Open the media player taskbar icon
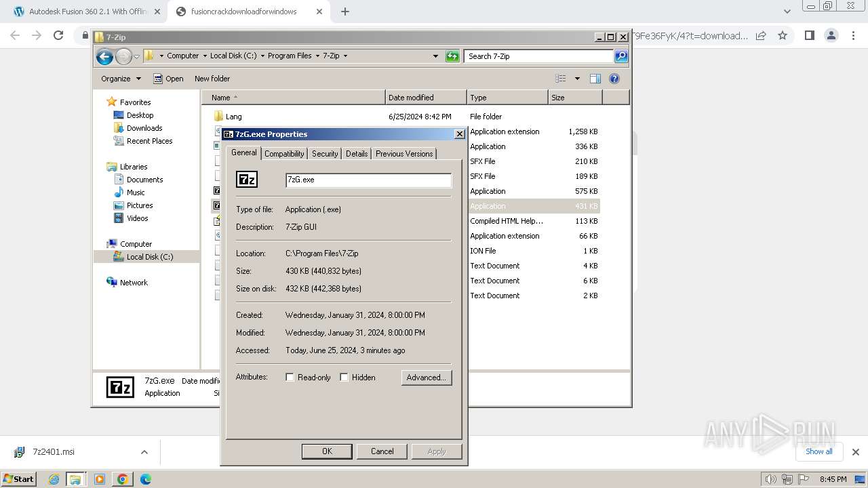868x488 pixels. click(x=100, y=479)
